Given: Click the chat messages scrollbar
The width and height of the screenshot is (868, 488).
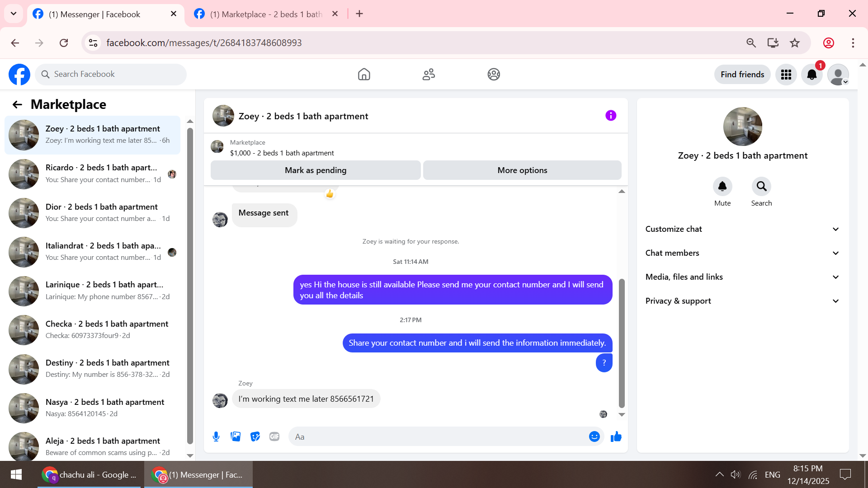Looking at the screenshot, I should click(622, 343).
